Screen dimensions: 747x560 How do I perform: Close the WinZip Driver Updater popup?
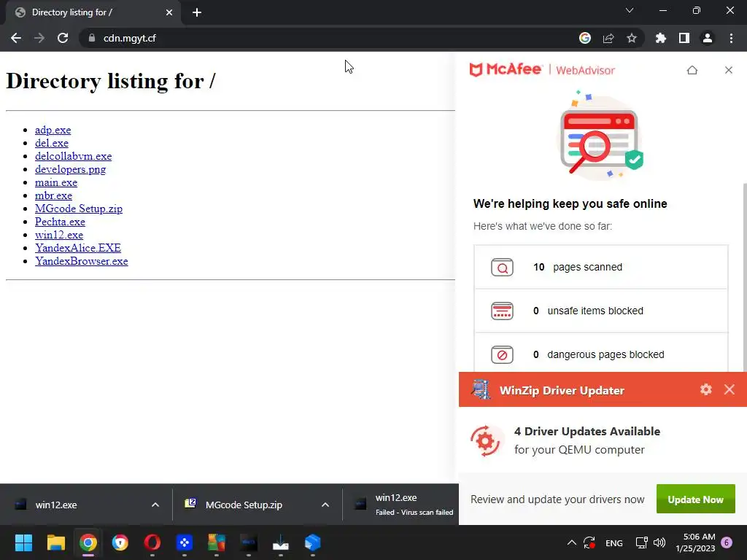[x=729, y=389]
